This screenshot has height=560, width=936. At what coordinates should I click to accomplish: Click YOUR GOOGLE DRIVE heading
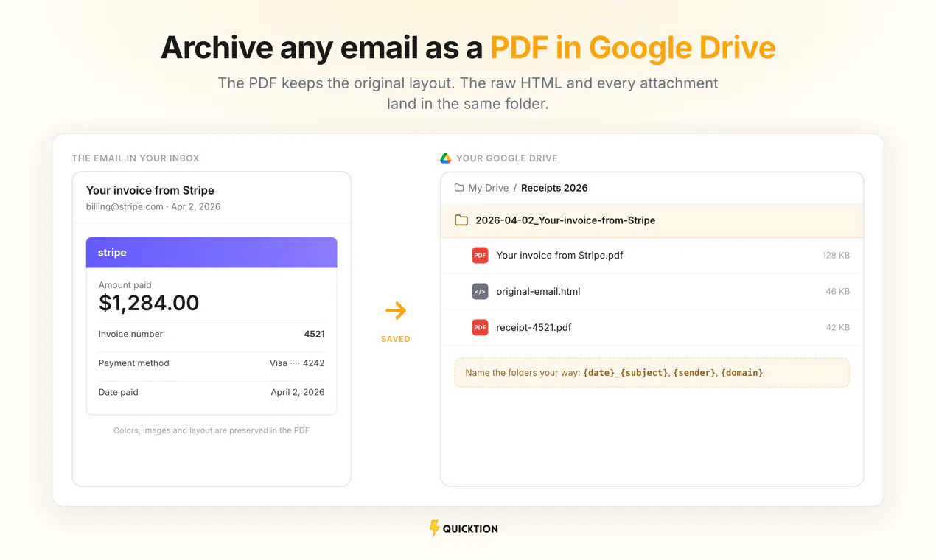pyautogui.click(x=507, y=158)
